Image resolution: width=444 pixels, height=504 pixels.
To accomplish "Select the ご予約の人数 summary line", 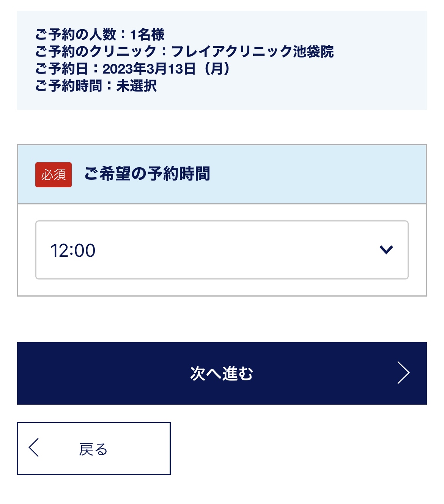I will click(100, 35).
